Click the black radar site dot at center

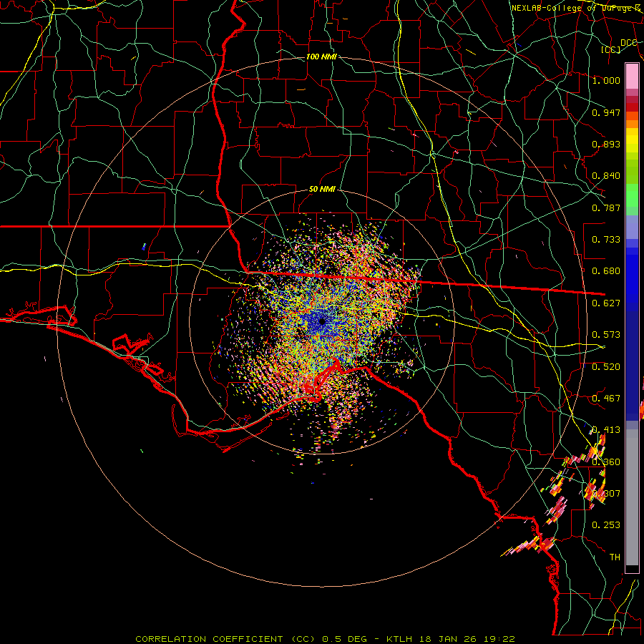pyautogui.click(x=323, y=321)
